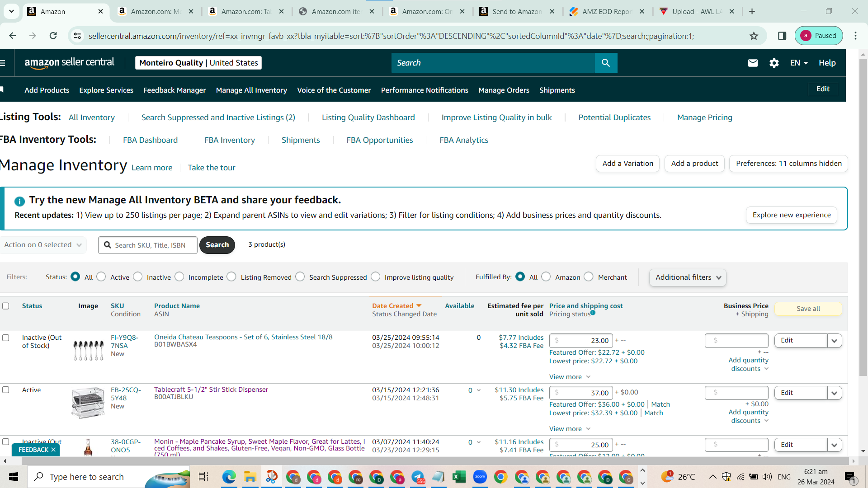
Task: Reload the page with refresh icon
Action: 53,36
